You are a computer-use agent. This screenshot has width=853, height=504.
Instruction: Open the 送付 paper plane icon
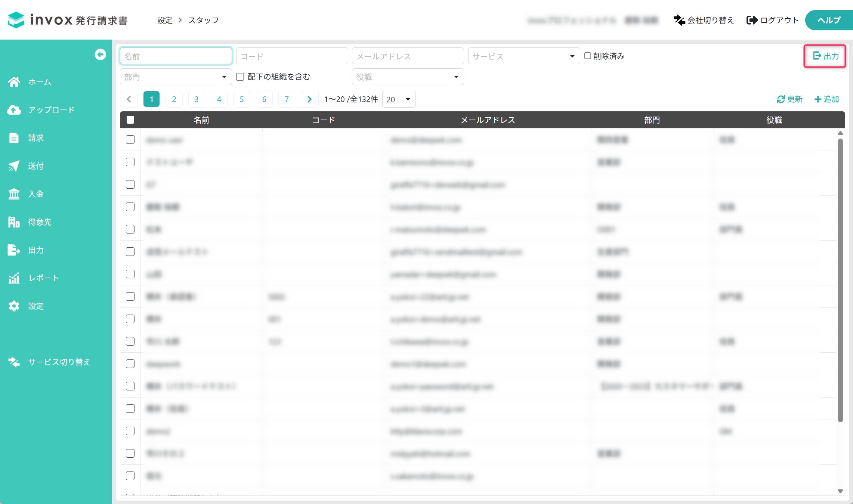14,166
